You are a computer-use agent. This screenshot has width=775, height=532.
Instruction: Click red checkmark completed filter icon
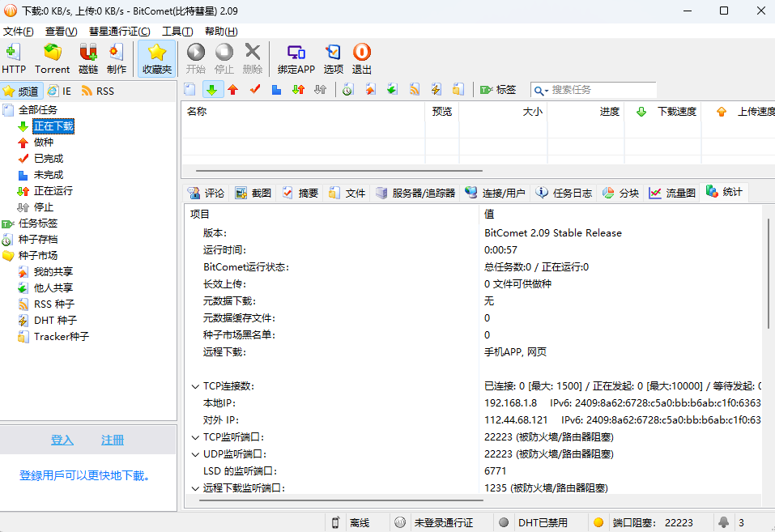click(x=255, y=90)
